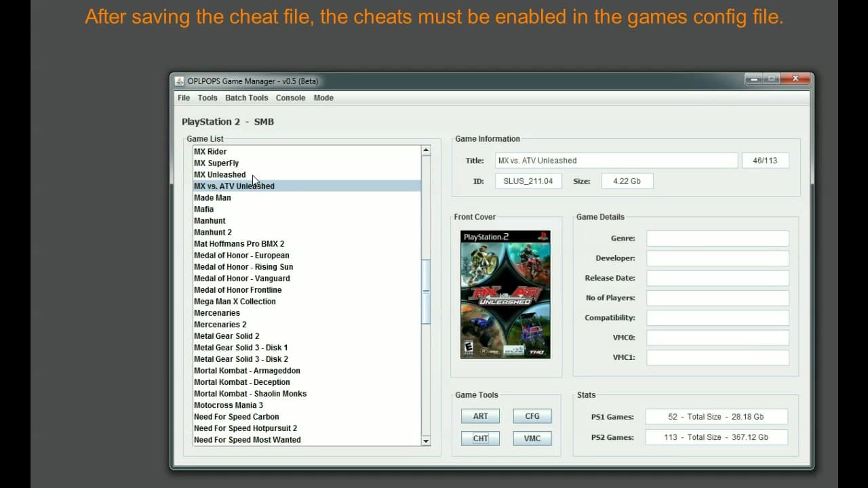The width and height of the screenshot is (868, 488).
Task: Open the Tools menu
Action: [208, 98]
